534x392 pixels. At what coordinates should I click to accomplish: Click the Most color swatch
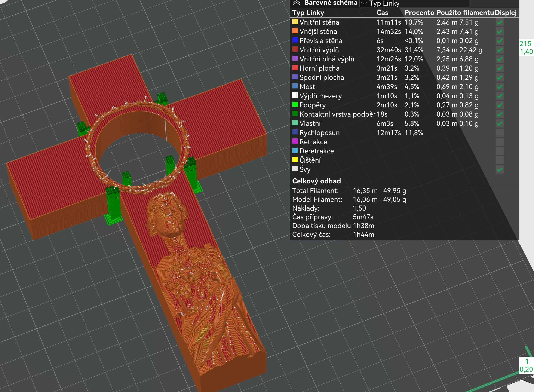coord(295,86)
